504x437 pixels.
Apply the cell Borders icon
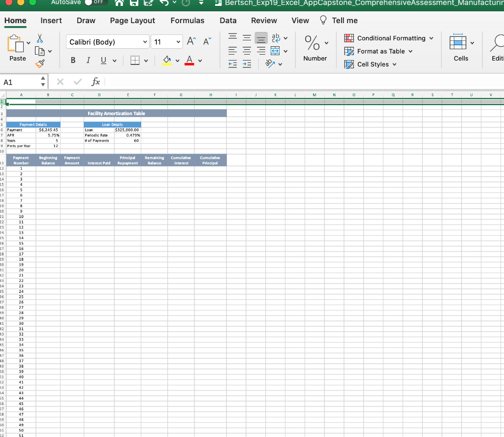point(135,60)
